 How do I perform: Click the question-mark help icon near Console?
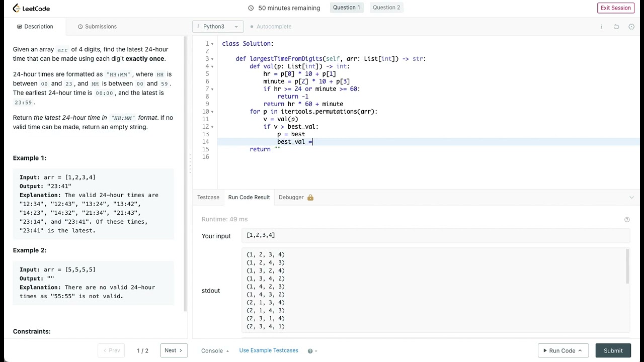coord(310,351)
